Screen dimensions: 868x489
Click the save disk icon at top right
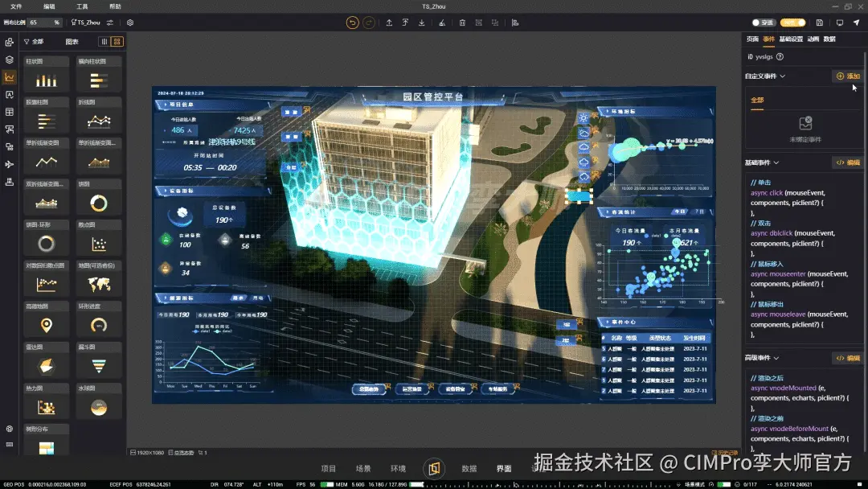[x=820, y=23]
